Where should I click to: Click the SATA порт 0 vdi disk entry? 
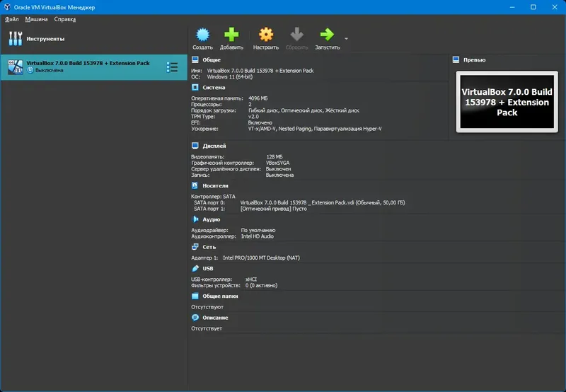tap(323, 202)
